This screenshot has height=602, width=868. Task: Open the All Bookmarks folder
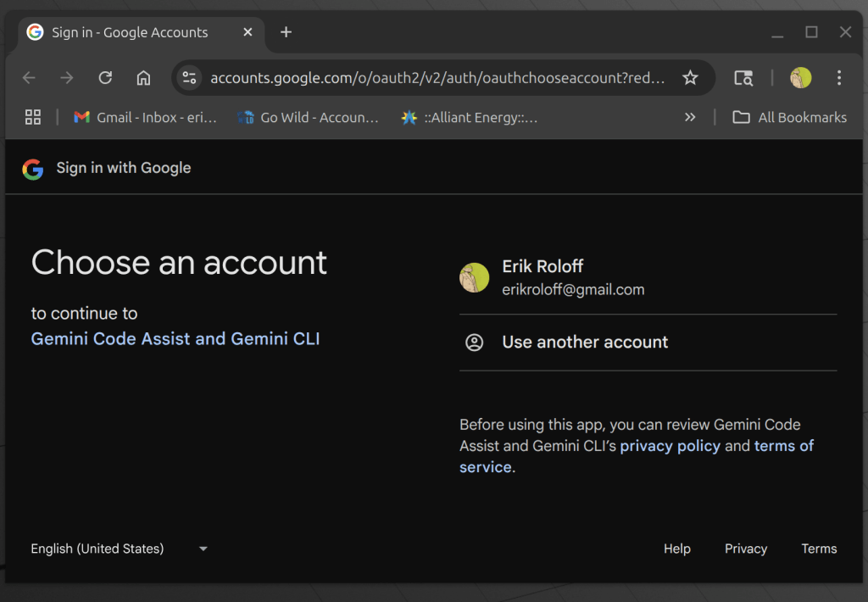[x=790, y=117]
